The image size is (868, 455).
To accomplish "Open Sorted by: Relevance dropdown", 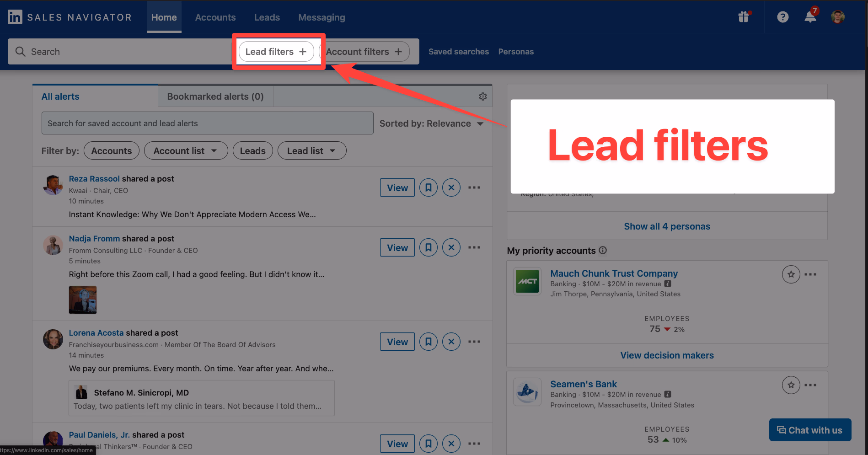I will 431,123.
